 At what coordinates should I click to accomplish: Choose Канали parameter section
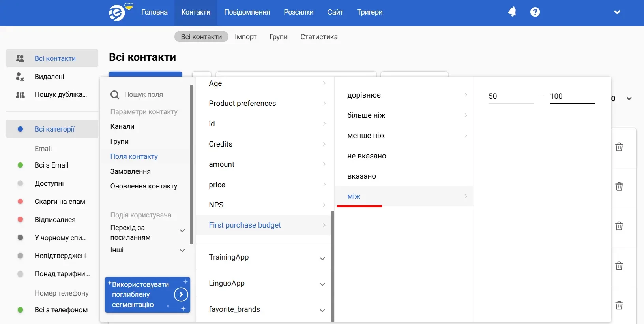122,126
